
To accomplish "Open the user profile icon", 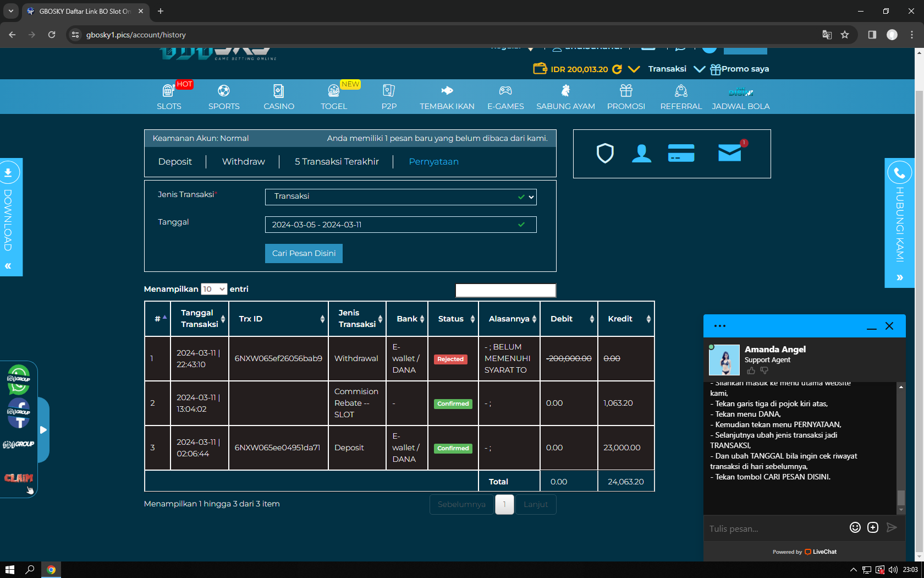I will coord(641,154).
